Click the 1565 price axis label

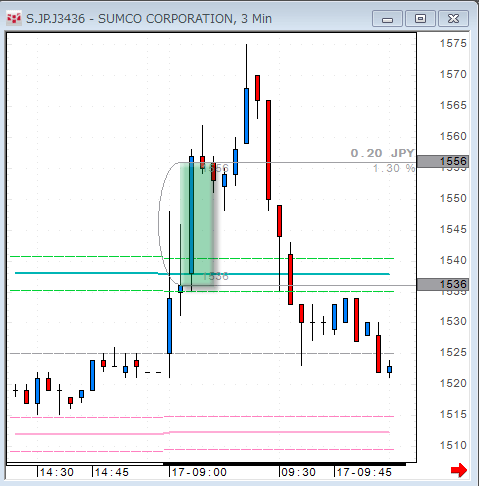coord(453,105)
